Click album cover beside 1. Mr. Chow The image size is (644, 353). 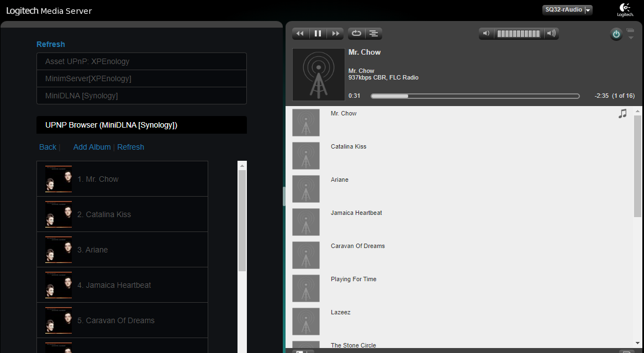click(x=59, y=179)
